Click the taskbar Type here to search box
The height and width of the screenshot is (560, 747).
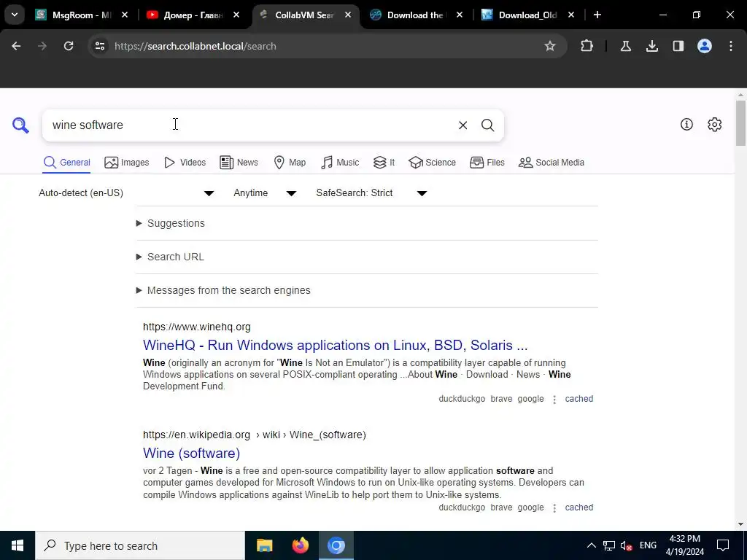tap(140, 545)
